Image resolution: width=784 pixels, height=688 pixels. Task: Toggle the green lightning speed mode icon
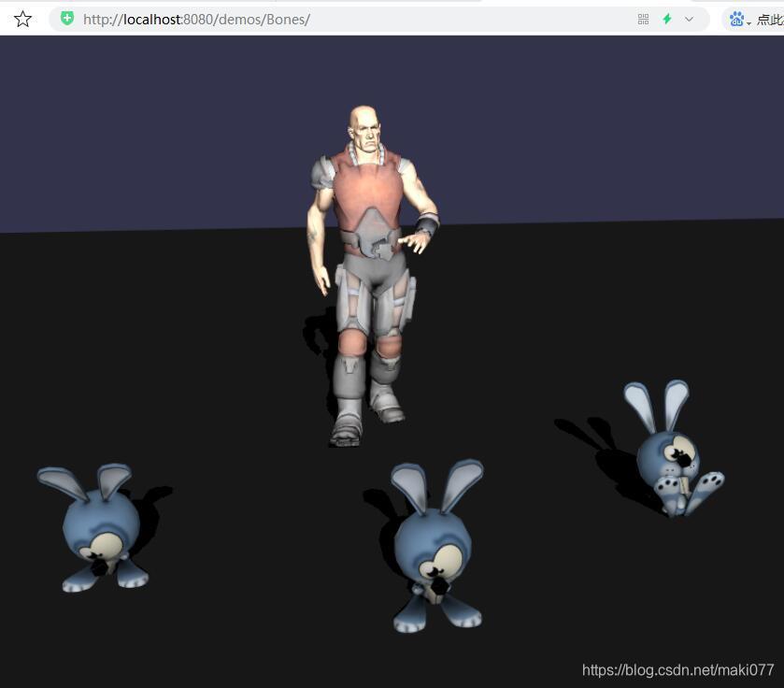coord(666,19)
